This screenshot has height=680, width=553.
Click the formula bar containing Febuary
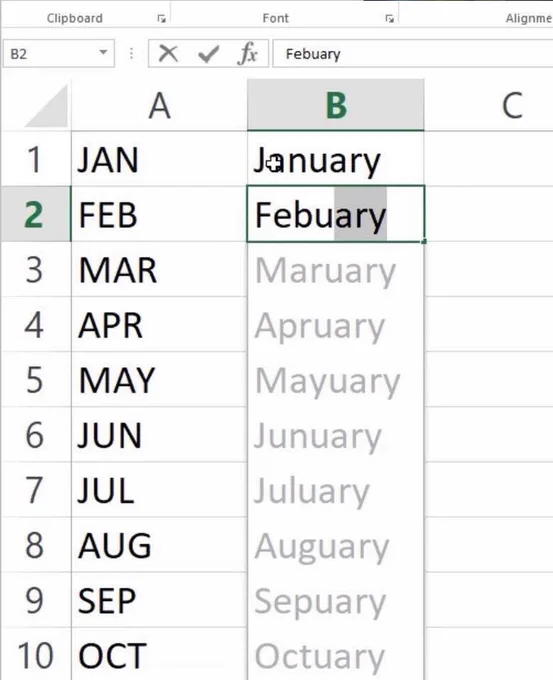(x=412, y=54)
